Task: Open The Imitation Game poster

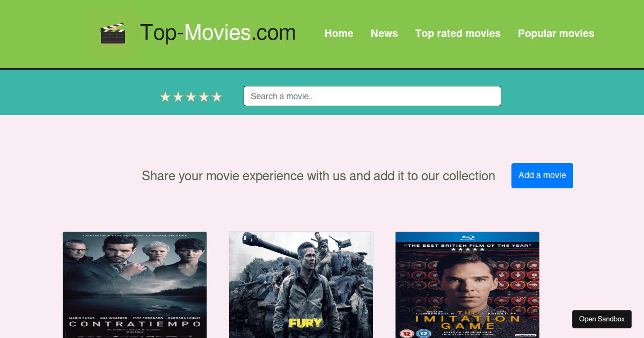Action: click(x=467, y=284)
